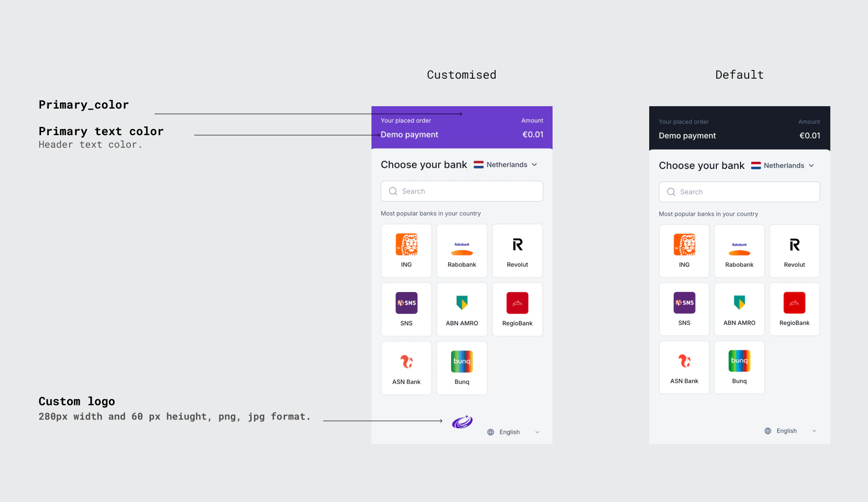Click the custom purple logo in footer

point(462,422)
